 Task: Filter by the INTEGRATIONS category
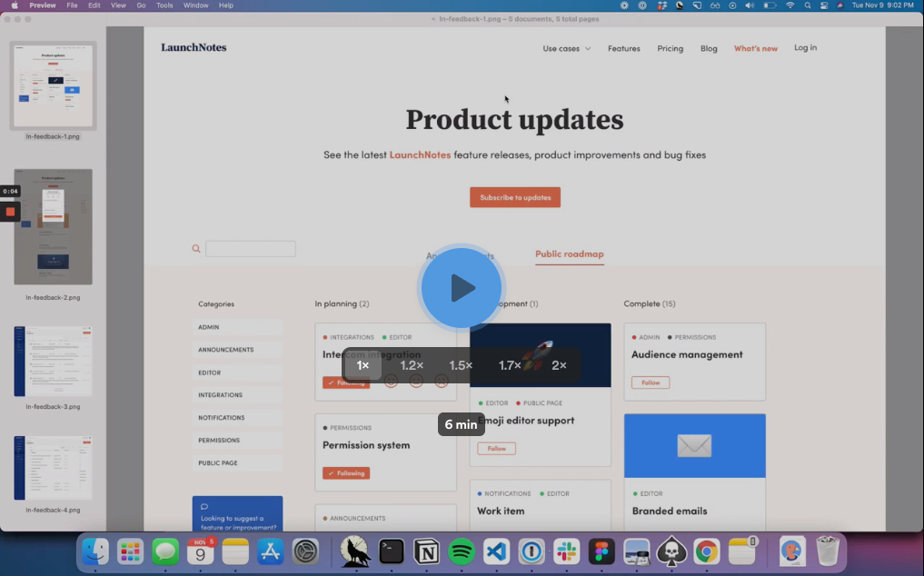(x=237, y=395)
